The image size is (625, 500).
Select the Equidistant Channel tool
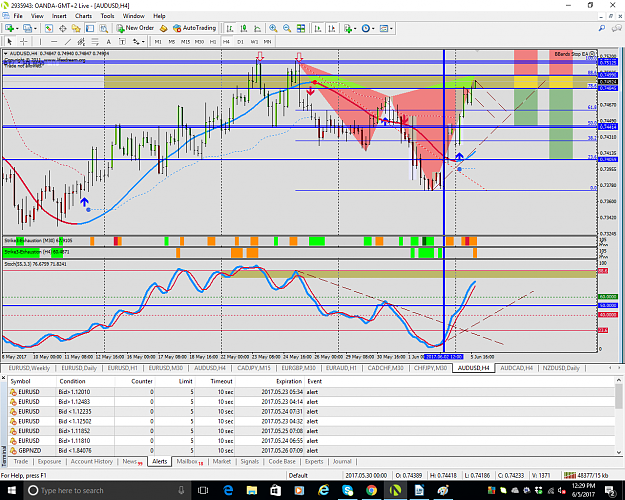81,41
